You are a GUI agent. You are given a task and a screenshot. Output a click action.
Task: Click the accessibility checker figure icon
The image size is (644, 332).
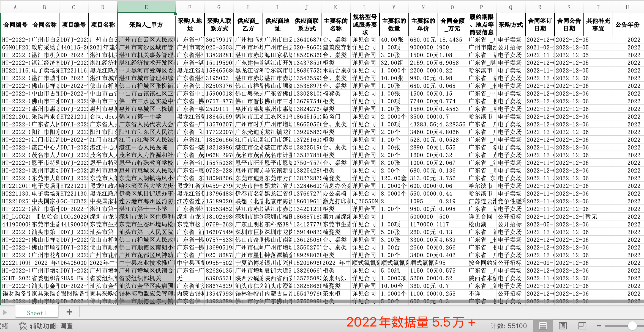click(23, 326)
